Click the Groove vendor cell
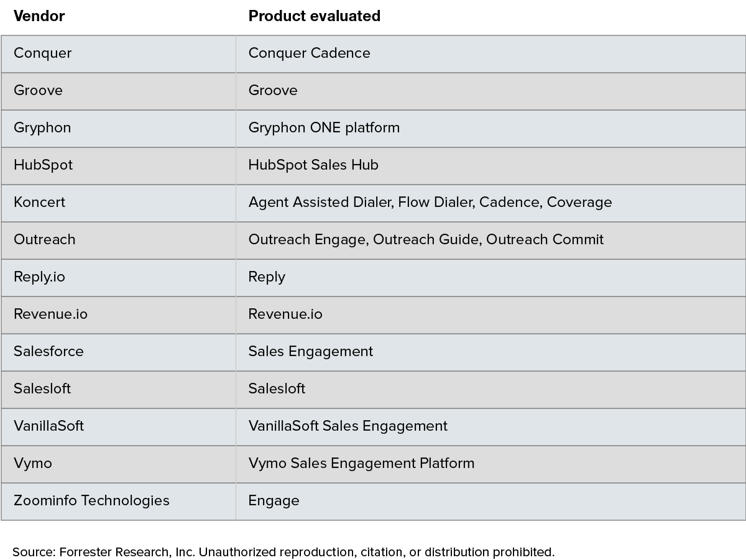 [x=118, y=91]
